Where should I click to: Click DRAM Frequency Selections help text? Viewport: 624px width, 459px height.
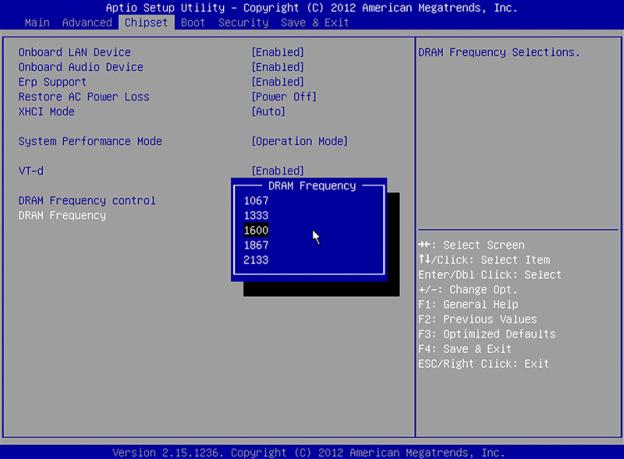(499, 53)
